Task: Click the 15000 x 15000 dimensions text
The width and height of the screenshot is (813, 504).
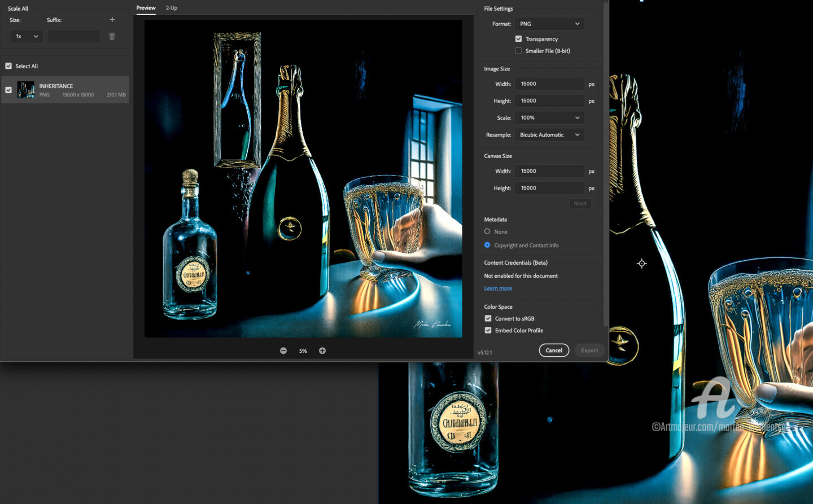Action: (78, 95)
